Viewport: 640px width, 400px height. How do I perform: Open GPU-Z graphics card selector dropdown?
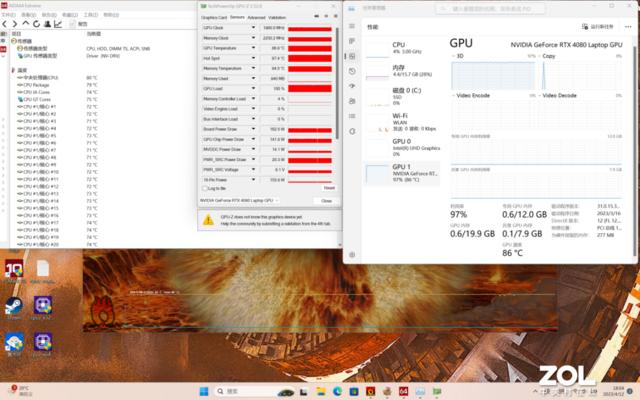tap(239, 200)
